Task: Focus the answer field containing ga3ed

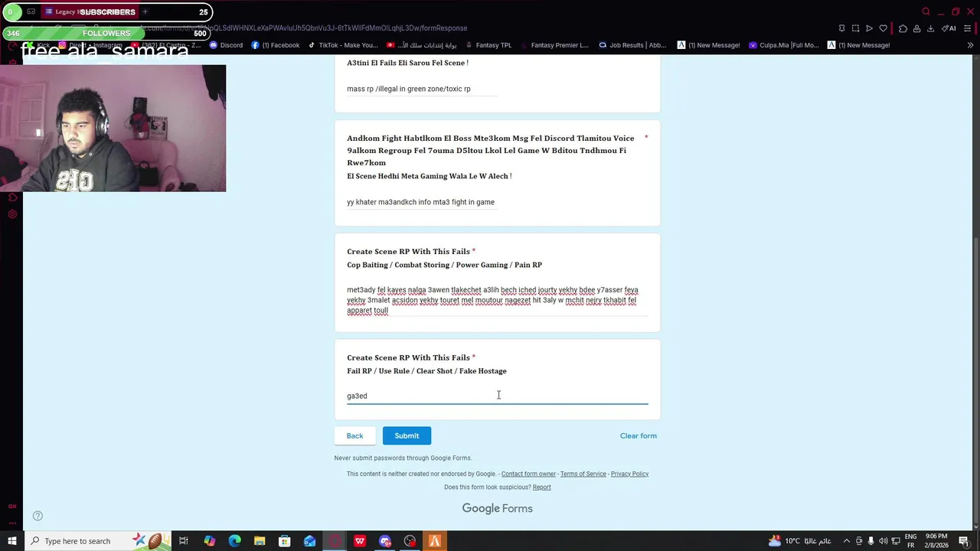Action: pos(497,396)
